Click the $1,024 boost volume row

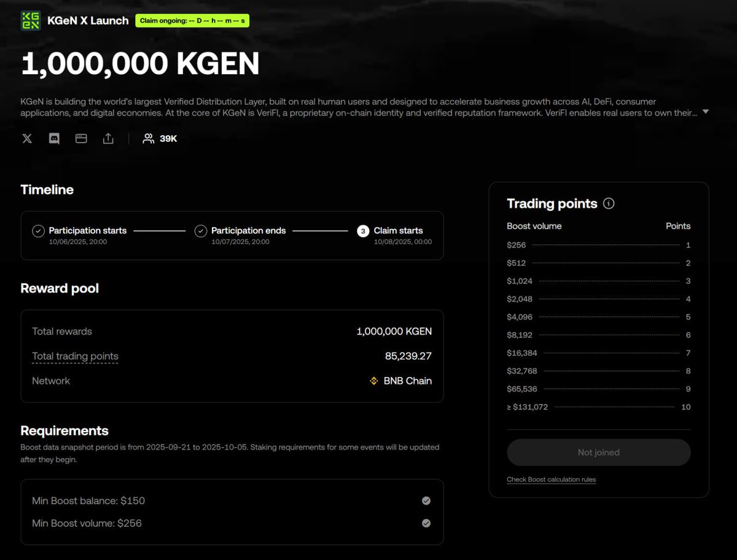(x=599, y=281)
